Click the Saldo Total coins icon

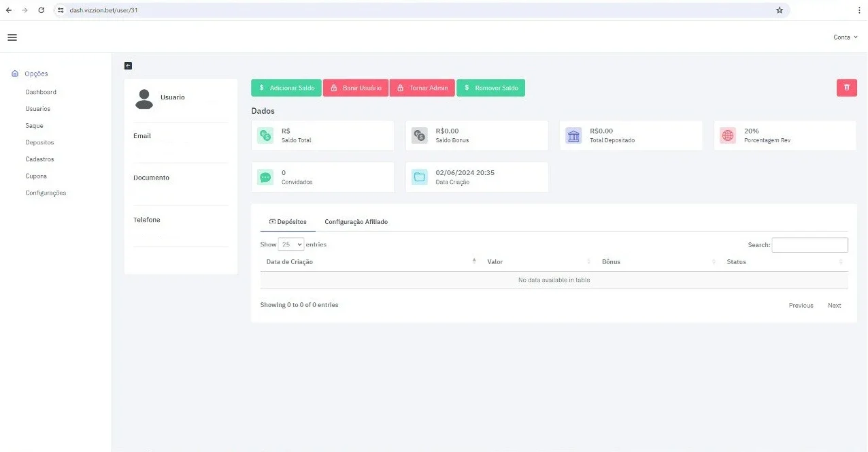click(x=265, y=135)
